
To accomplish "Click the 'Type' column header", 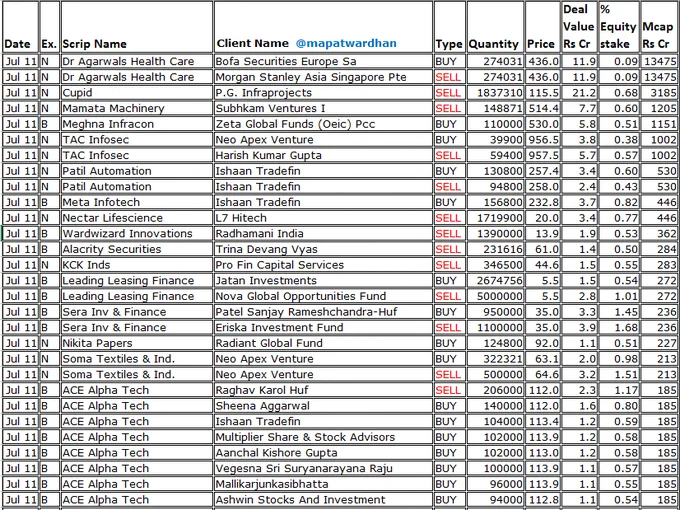I will point(449,44).
